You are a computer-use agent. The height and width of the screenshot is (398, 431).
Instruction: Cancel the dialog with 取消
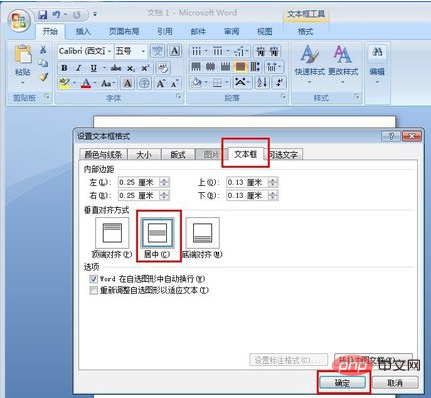pos(395,383)
